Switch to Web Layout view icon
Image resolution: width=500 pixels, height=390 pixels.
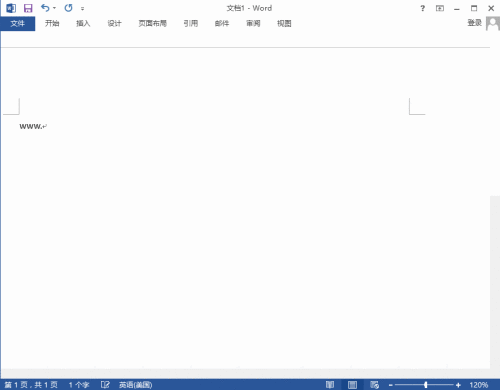click(374, 385)
